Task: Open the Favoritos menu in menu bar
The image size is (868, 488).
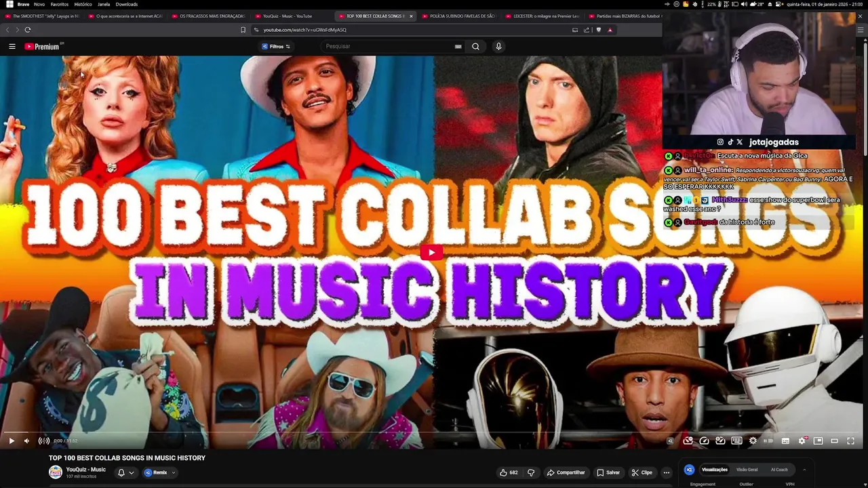Action: point(60,4)
